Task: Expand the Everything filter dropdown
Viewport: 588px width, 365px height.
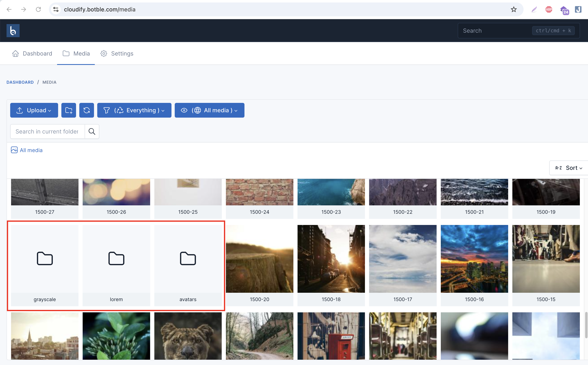Action: tap(134, 110)
